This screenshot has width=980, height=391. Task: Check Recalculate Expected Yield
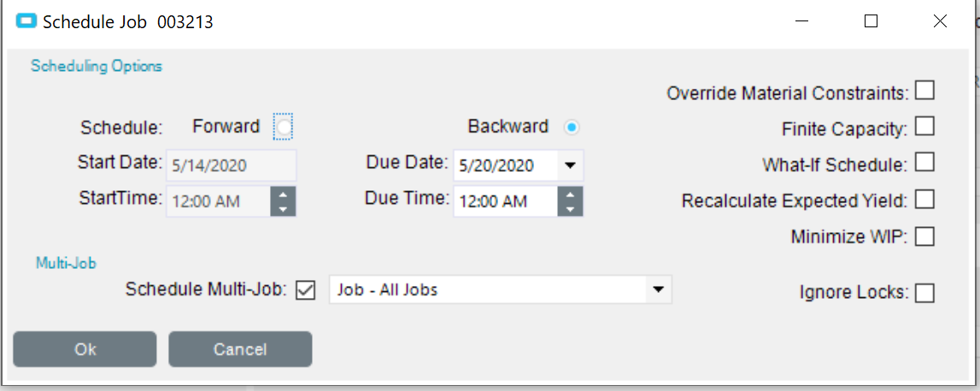coord(924,200)
